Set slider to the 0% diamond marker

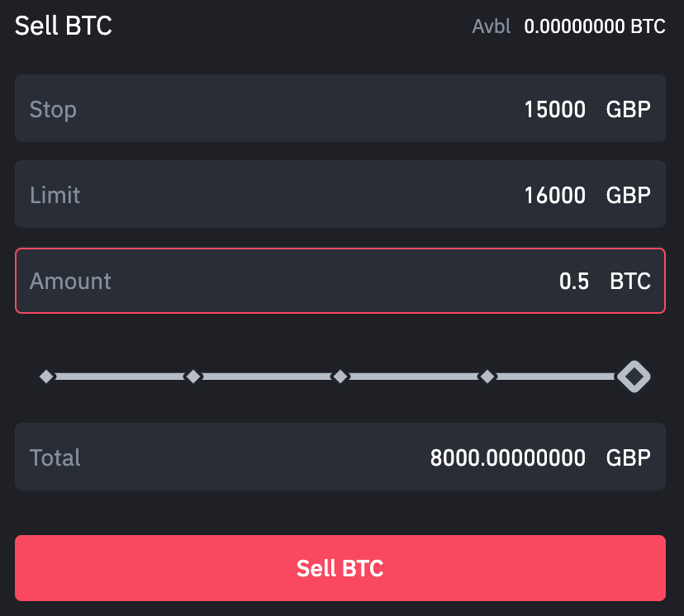pyautogui.click(x=46, y=377)
